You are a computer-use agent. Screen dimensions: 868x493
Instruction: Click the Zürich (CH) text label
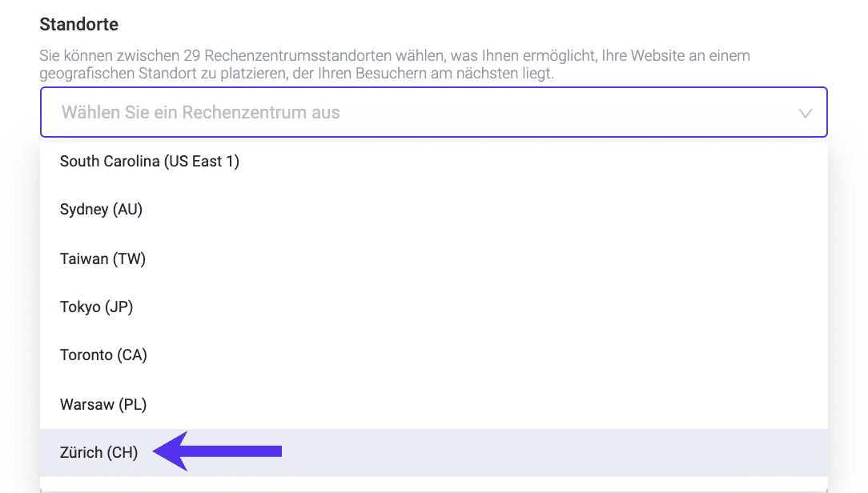[98, 451]
